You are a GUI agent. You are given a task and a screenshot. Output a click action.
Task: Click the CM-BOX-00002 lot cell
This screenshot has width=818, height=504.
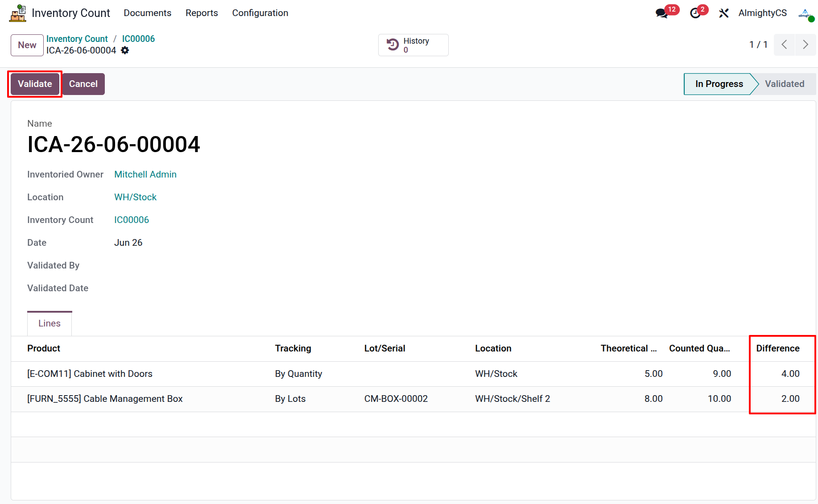pos(396,399)
